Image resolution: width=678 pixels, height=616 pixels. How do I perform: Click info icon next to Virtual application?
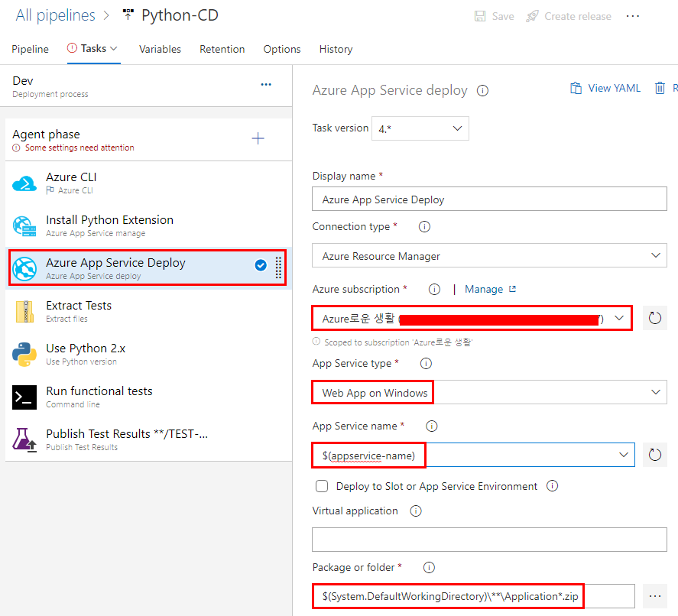[416, 511]
